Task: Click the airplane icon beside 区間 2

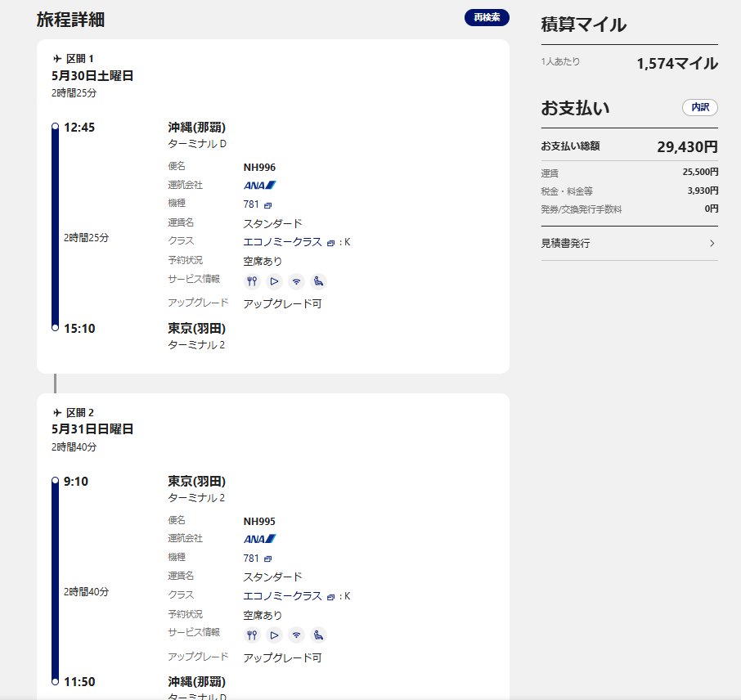Action: tap(57, 413)
